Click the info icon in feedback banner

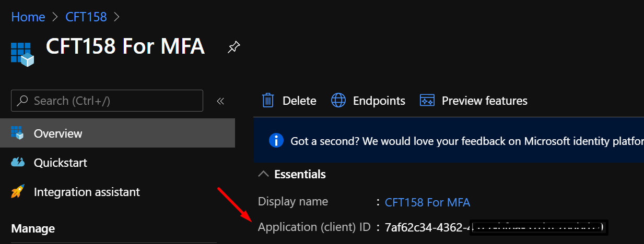pos(276,141)
